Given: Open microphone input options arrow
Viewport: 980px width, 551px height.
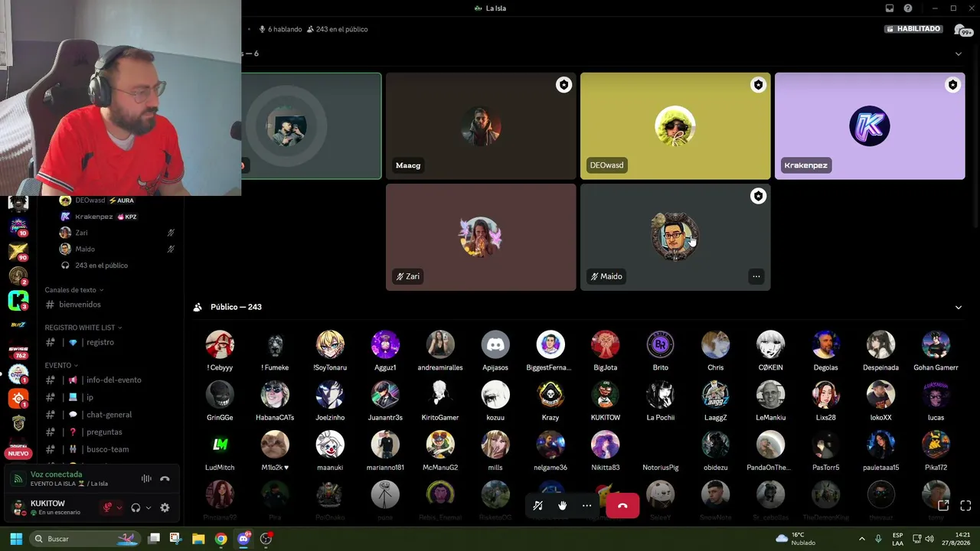Looking at the screenshot, I should 119,507.
